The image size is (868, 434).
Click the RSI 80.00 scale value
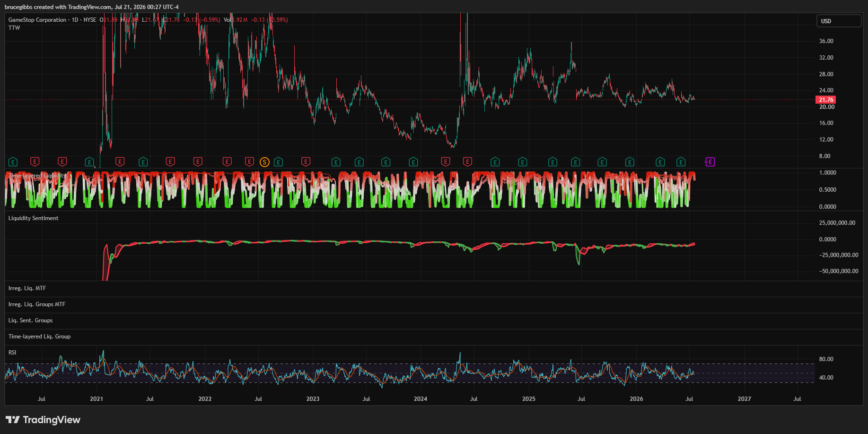pos(826,359)
